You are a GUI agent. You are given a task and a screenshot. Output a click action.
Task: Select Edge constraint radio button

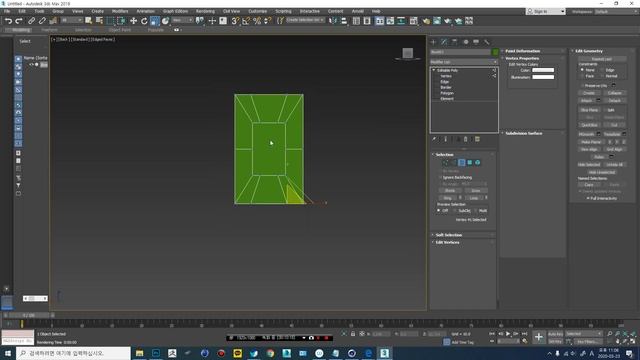pyautogui.click(x=602, y=70)
